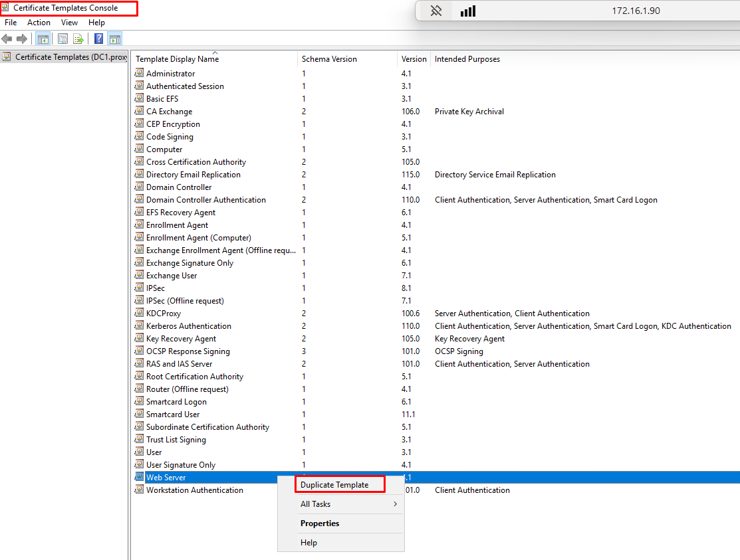This screenshot has height=560, width=740.
Task: Click the IPSec template icon
Action: click(x=139, y=288)
